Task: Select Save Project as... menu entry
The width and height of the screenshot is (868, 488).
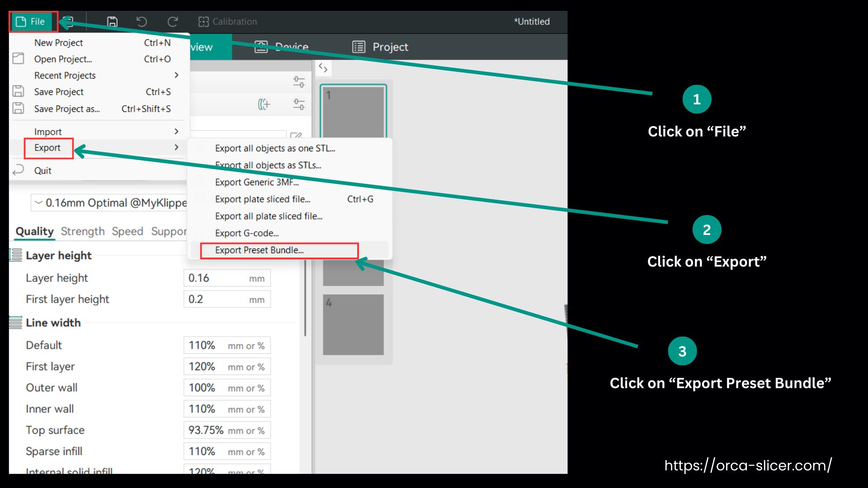Action: [97, 108]
